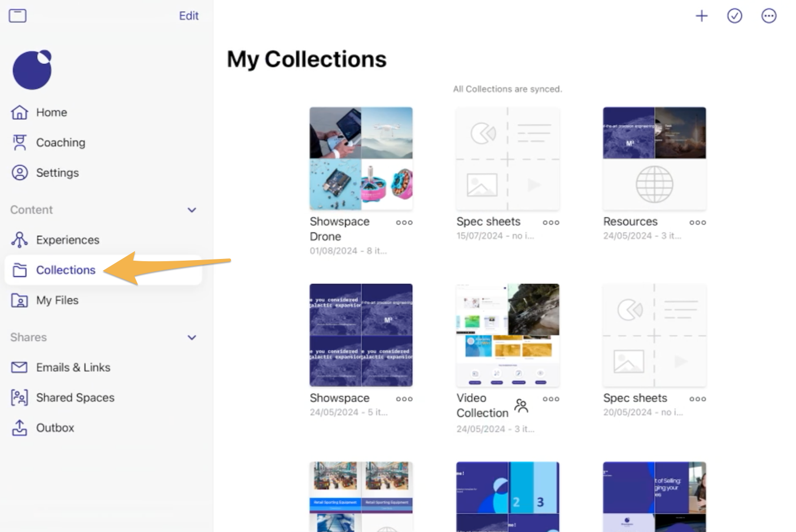Open Settings from the sidebar
796x532 pixels.
tap(57, 172)
